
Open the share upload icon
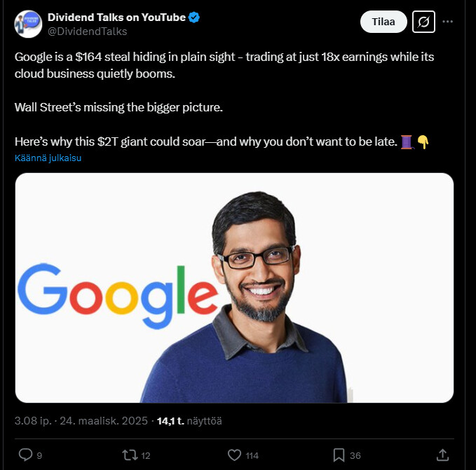click(442, 455)
